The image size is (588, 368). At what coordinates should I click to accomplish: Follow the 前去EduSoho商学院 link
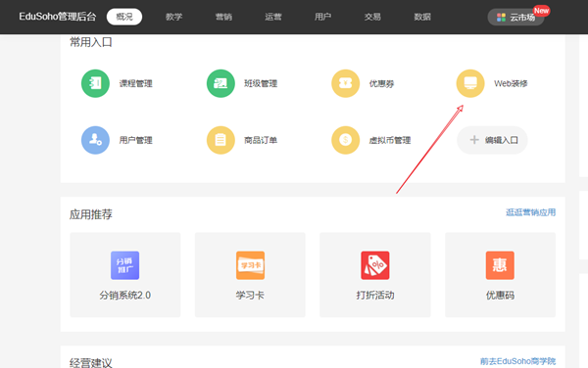[517, 361]
